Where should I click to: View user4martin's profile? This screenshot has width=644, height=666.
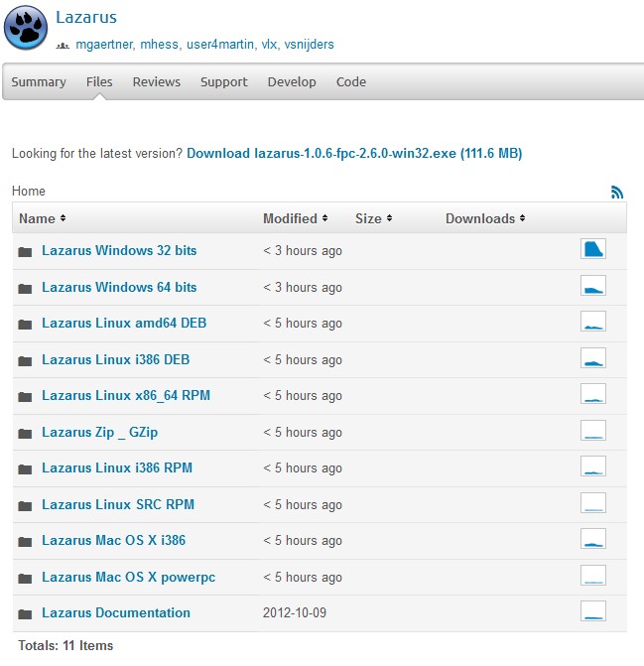click(220, 45)
